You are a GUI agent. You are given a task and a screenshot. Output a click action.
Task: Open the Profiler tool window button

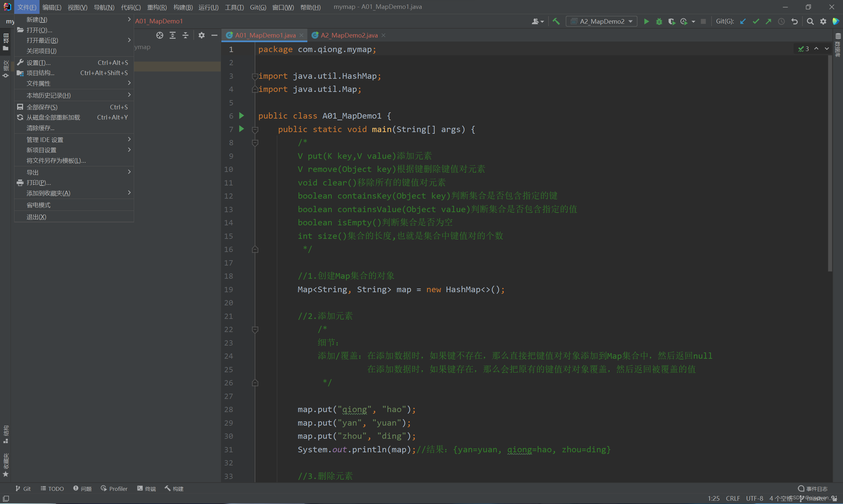click(x=114, y=489)
